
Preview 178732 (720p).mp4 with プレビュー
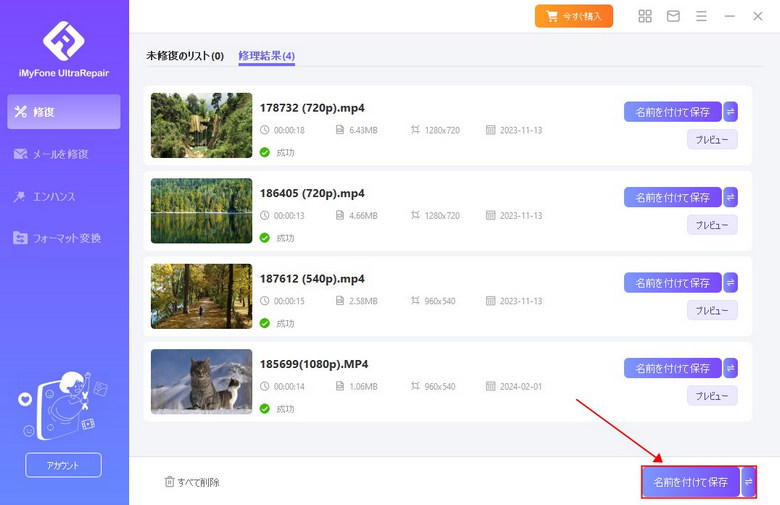coord(712,140)
